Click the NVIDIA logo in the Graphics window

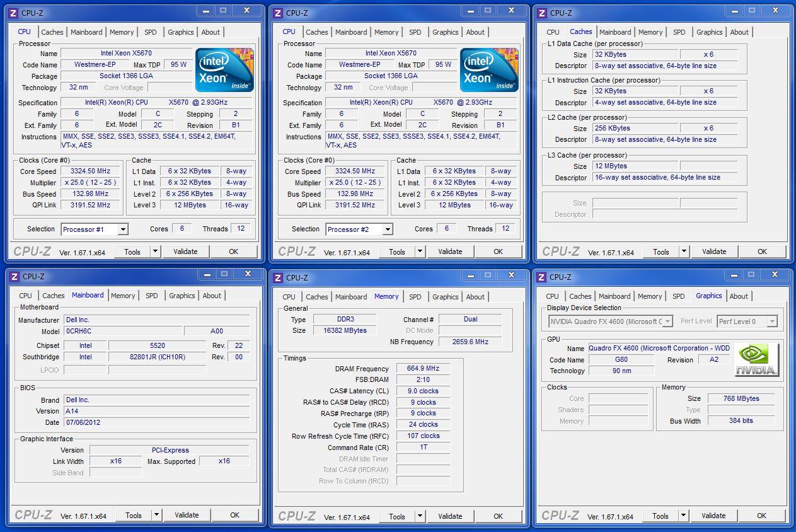756,360
